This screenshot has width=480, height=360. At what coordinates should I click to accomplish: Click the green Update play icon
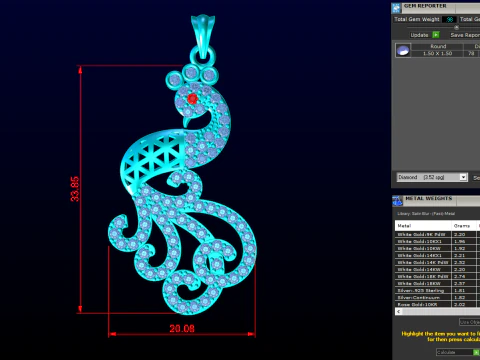click(436, 35)
